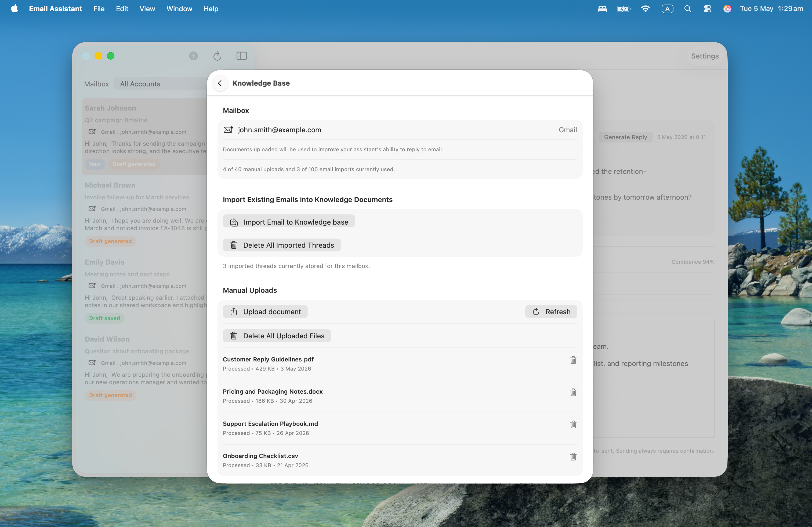Open the Window menu
The image size is (812, 527).
pos(179,9)
